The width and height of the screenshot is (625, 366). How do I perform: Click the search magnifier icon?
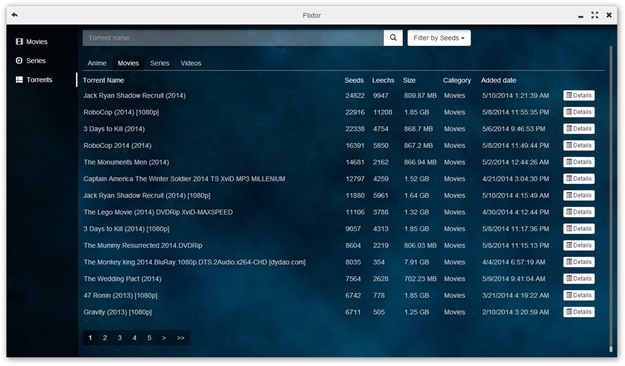point(393,38)
